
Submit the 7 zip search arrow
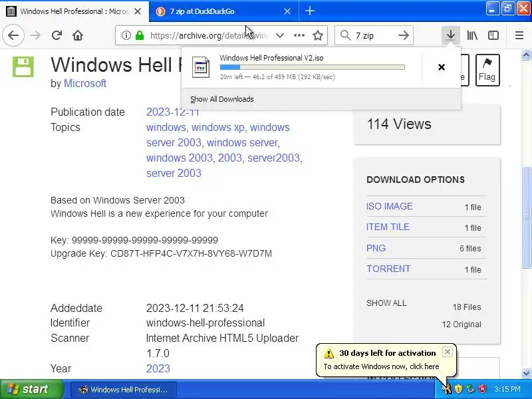404,35
